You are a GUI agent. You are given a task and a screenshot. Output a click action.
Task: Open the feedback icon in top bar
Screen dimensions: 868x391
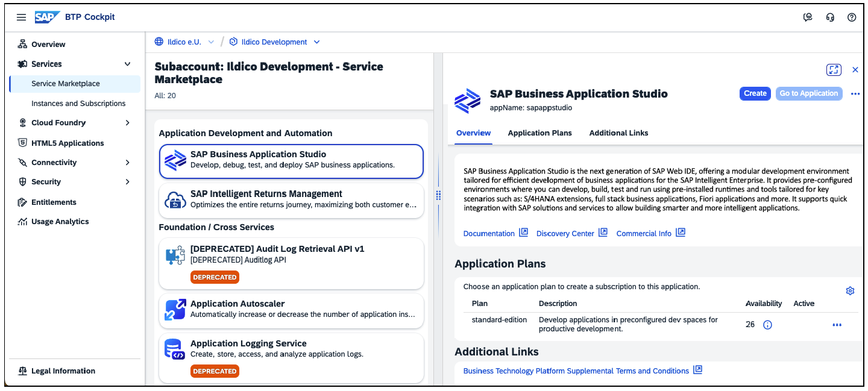808,17
